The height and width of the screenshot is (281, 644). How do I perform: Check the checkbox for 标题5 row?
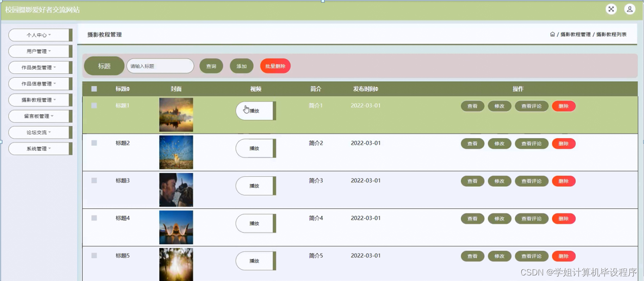click(x=94, y=256)
